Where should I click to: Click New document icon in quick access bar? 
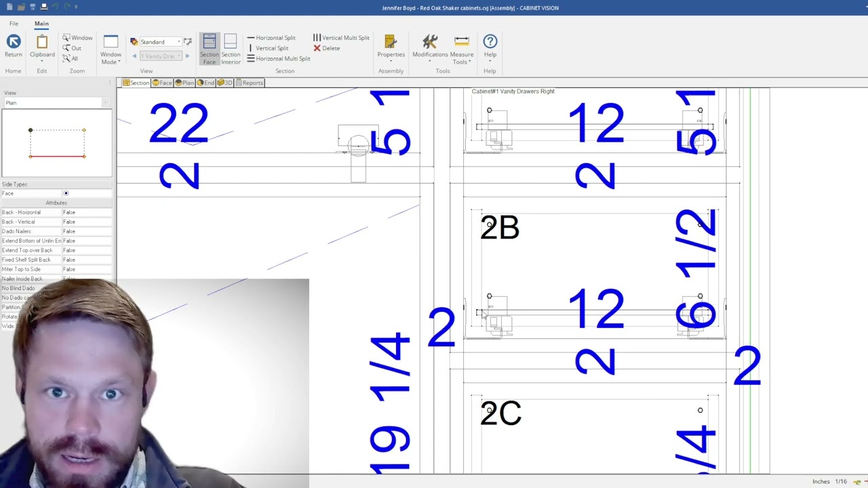pyautogui.click(x=9, y=7)
